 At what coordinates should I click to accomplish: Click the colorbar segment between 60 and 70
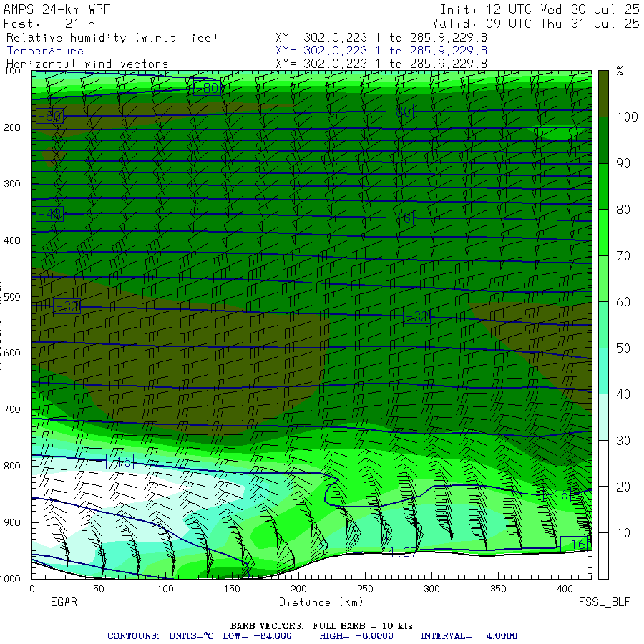pyautogui.click(x=603, y=279)
